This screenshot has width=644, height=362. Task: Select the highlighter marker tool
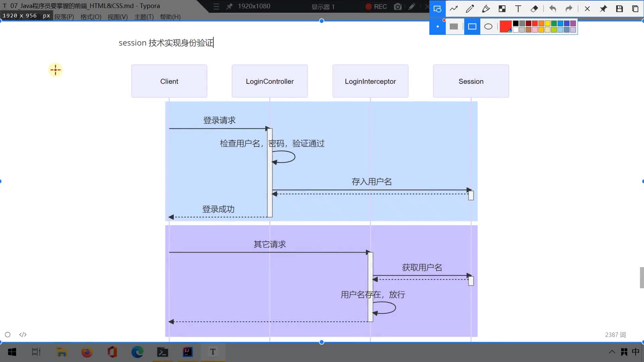486,9
